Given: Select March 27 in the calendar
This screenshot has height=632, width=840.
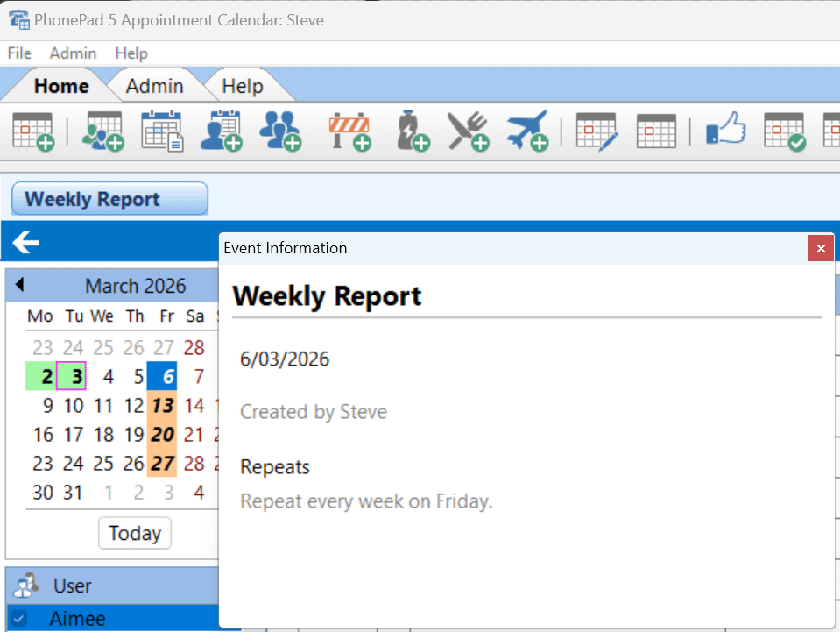Looking at the screenshot, I should tap(162, 463).
